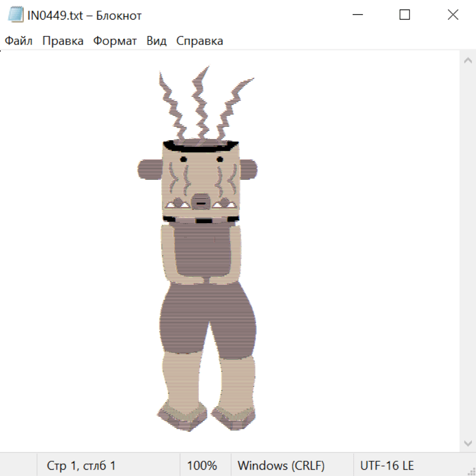Minimize the Блокнот window
This screenshot has height=476, width=476.
(357, 15)
